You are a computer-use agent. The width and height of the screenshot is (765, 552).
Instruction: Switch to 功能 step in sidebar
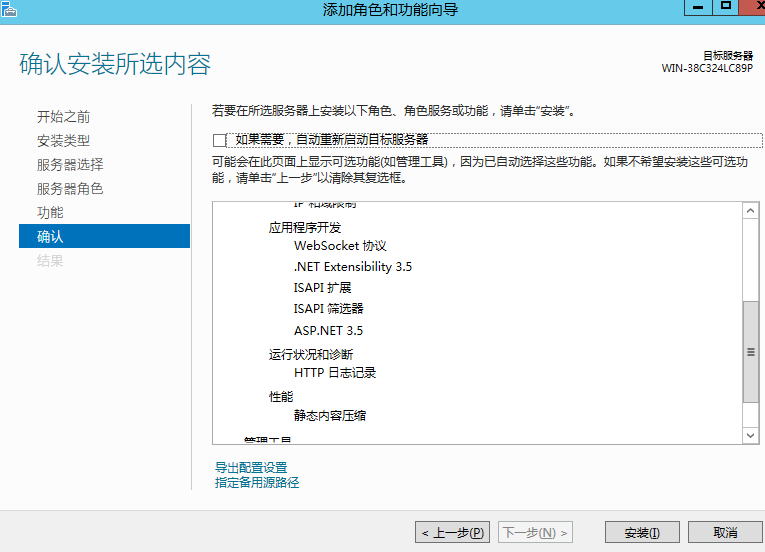click(x=50, y=213)
